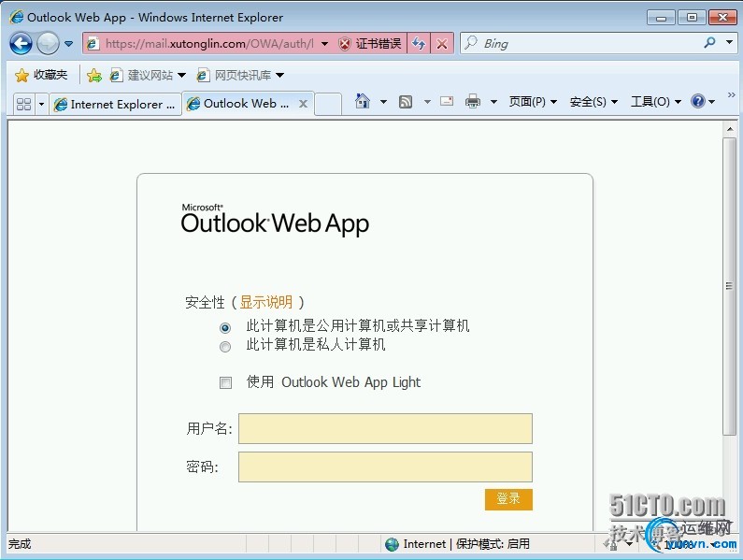
Task: Minimize the Internet Explorer window
Action: (661, 18)
